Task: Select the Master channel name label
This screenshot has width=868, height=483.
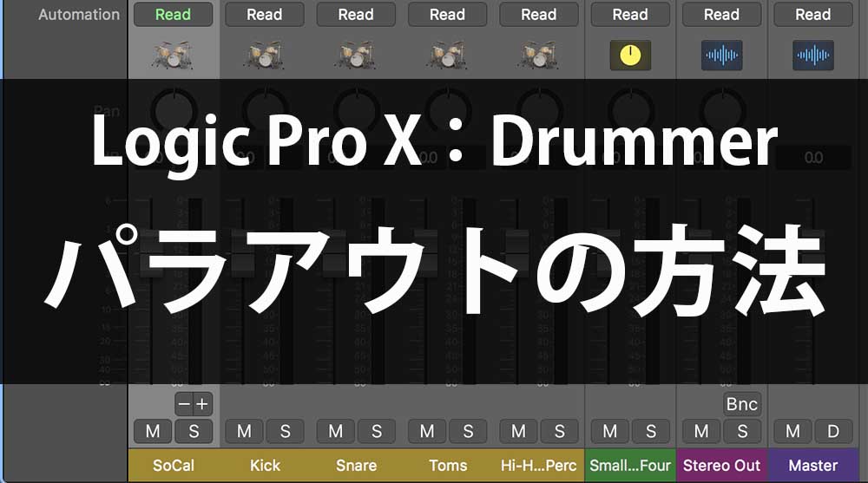Action: click(813, 466)
